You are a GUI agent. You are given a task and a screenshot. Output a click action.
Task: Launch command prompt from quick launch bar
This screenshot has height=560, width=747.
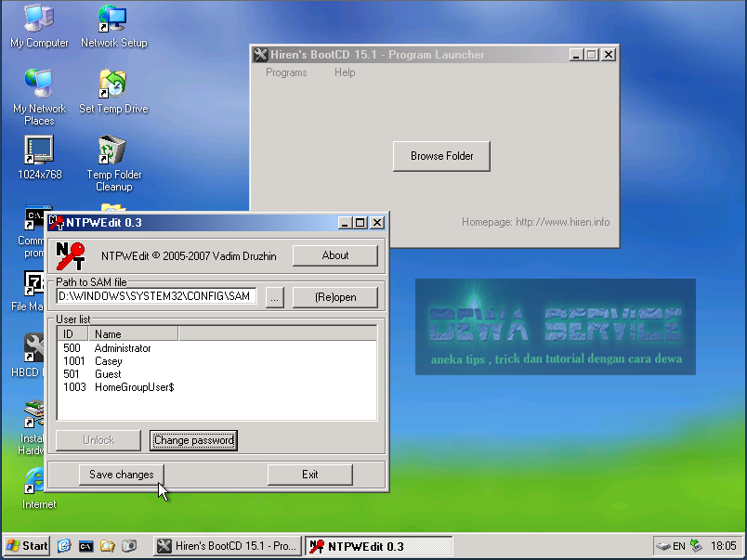tap(86, 546)
